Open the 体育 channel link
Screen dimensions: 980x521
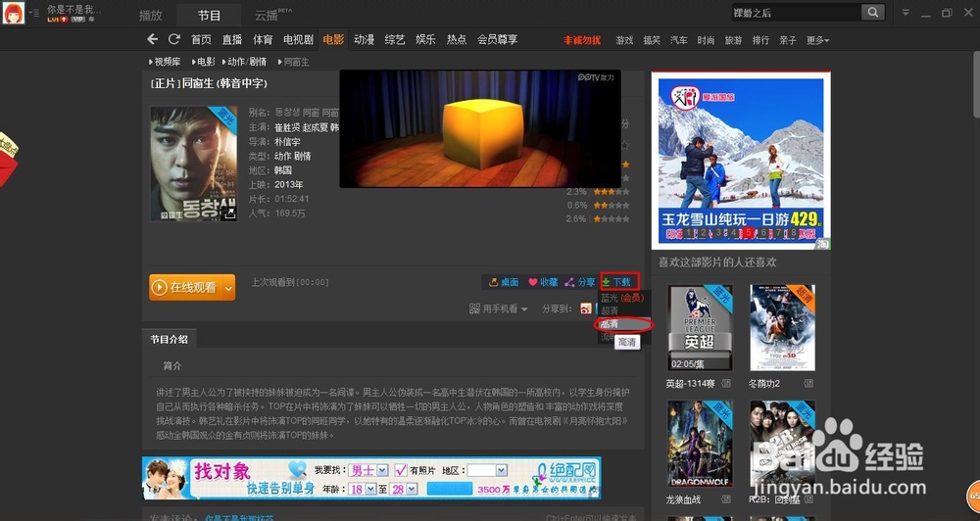click(x=263, y=39)
